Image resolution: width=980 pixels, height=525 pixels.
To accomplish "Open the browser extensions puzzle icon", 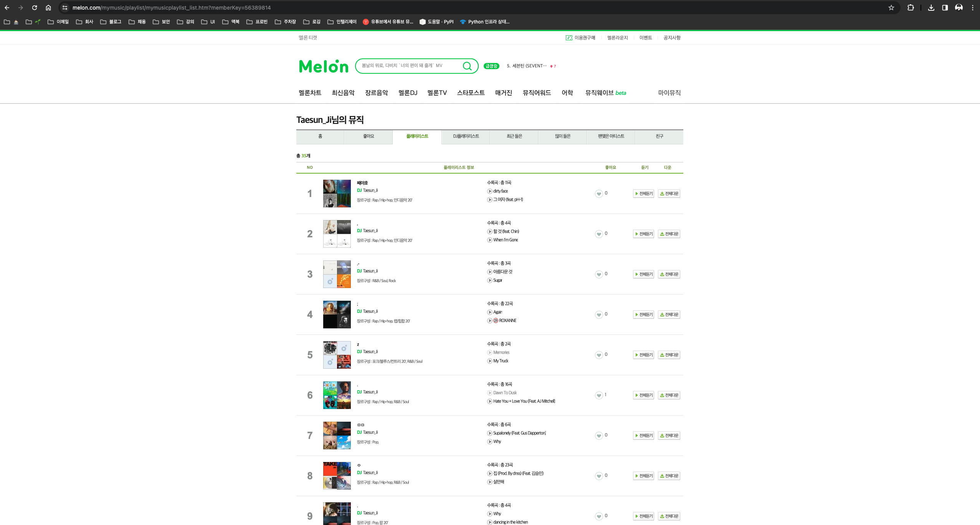I will (910, 8).
